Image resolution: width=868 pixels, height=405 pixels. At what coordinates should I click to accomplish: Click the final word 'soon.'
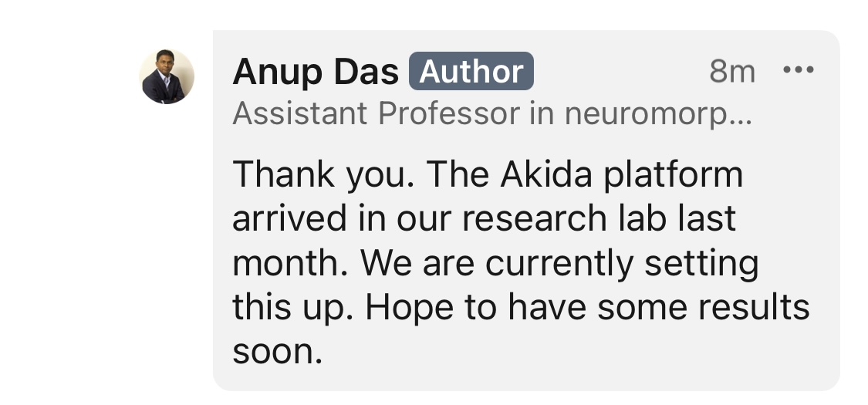coord(276,352)
